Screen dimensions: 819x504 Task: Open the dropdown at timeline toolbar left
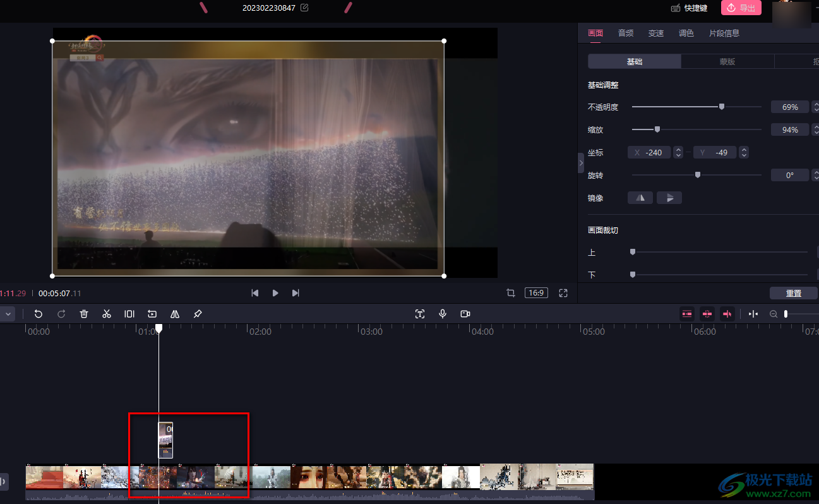[x=8, y=314]
